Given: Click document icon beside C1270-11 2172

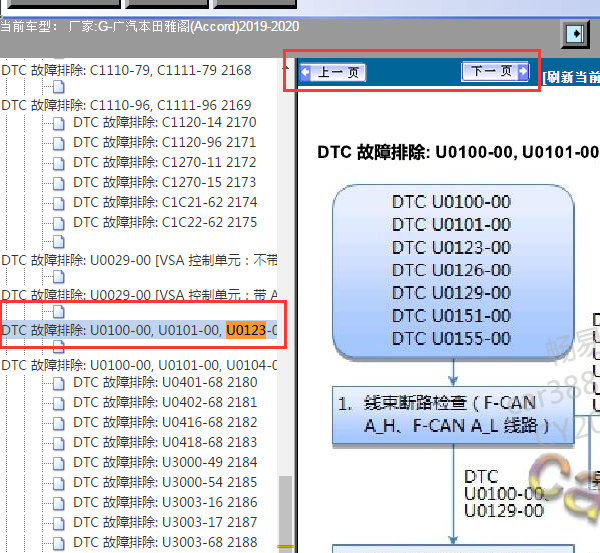Looking at the screenshot, I should coord(59,163).
